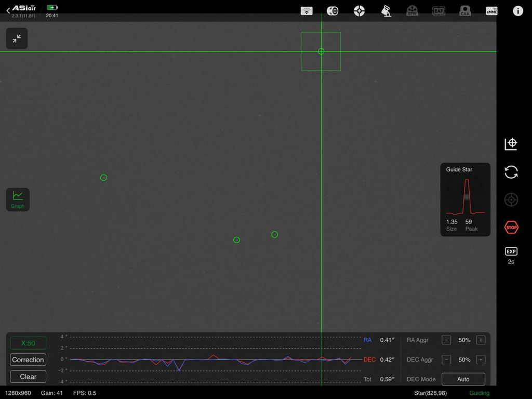This screenshot has height=399, width=532.
Task: Change graph scale with X:50 button
Action: 28,343
